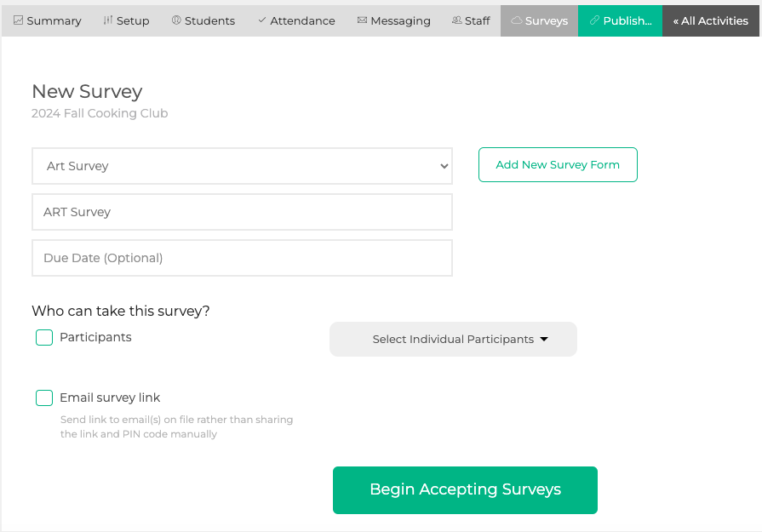The image size is (762, 532).
Task: Switch to the Attendance tab
Action: [x=296, y=21]
